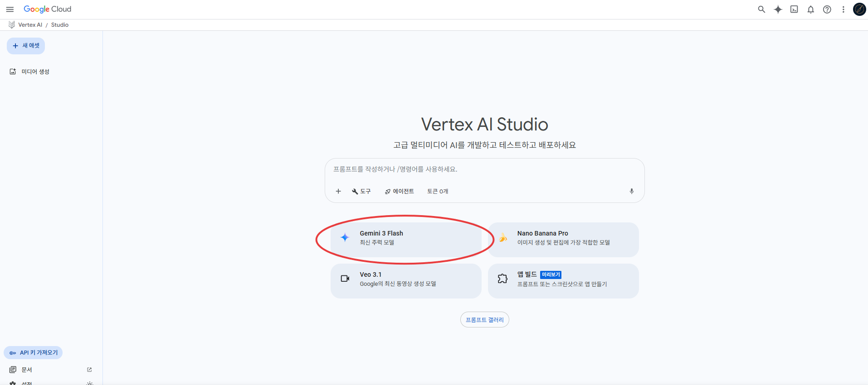The width and height of the screenshot is (868, 385).
Task: Open 미디어 생성 in sidebar
Action: click(x=30, y=72)
